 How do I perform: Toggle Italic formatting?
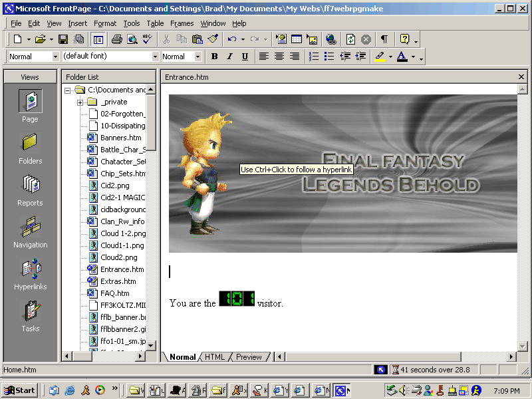tap(229, 57)
